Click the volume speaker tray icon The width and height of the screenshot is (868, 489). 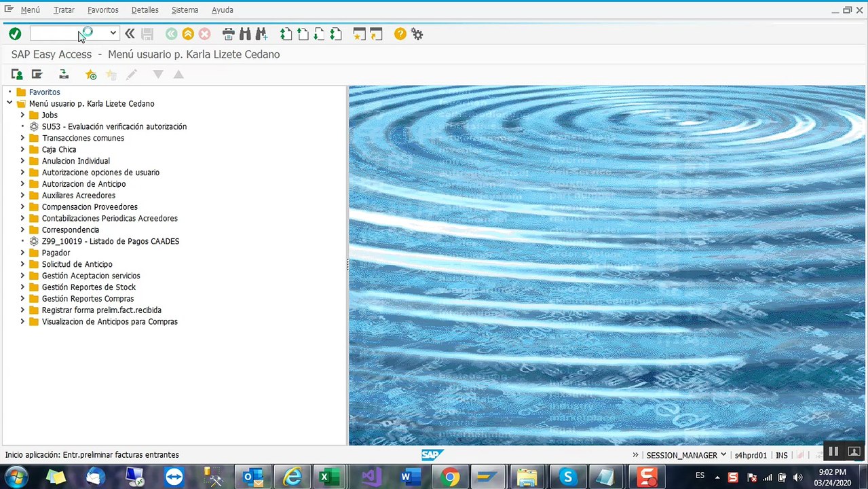point(798,477)
